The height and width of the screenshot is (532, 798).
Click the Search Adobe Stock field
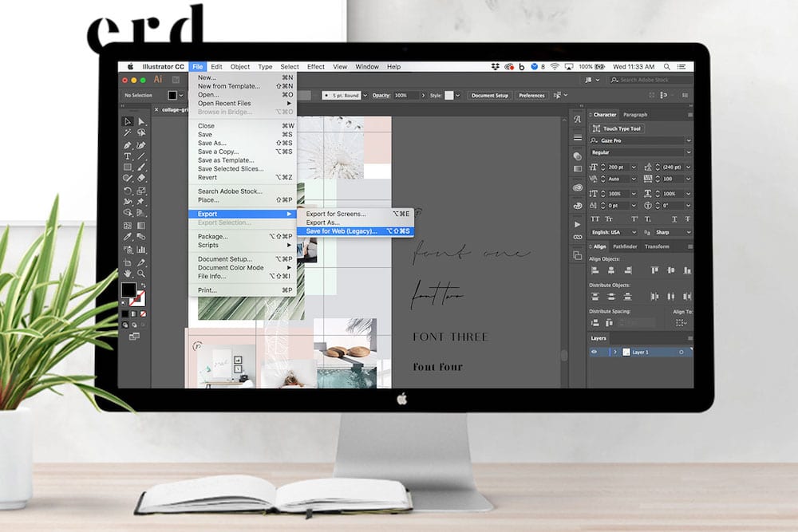coord(650,80)
